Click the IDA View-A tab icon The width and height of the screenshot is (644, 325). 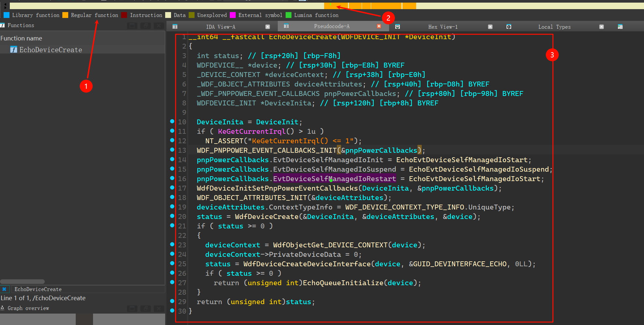[x=175, y=26]
